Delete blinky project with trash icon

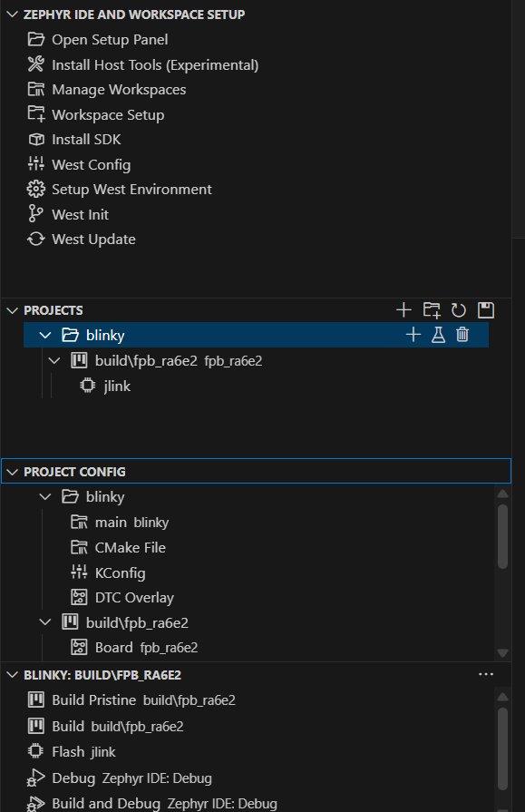click(462, 335)
